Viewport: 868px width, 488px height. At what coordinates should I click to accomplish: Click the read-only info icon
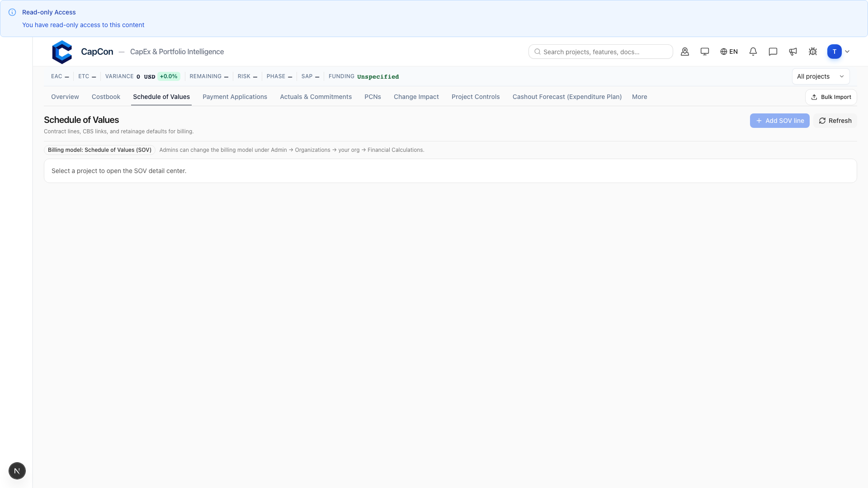click(x=12, y=12)
